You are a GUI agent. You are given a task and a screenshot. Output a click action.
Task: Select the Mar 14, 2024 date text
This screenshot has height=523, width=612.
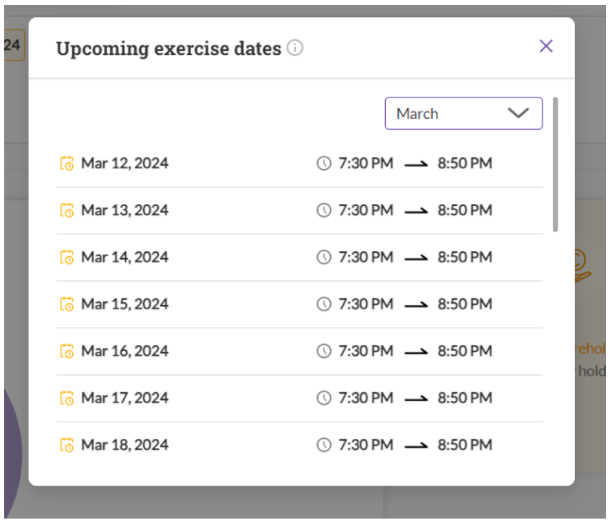(x=125, y=257)
